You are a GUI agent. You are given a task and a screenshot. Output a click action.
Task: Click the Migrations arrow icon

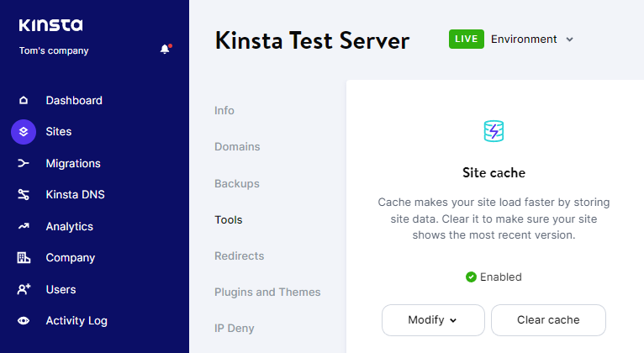24,163
